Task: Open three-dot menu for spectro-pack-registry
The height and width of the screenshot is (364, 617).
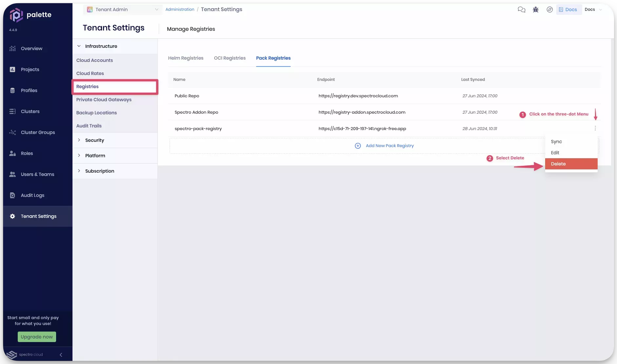Action: point(595,128)
